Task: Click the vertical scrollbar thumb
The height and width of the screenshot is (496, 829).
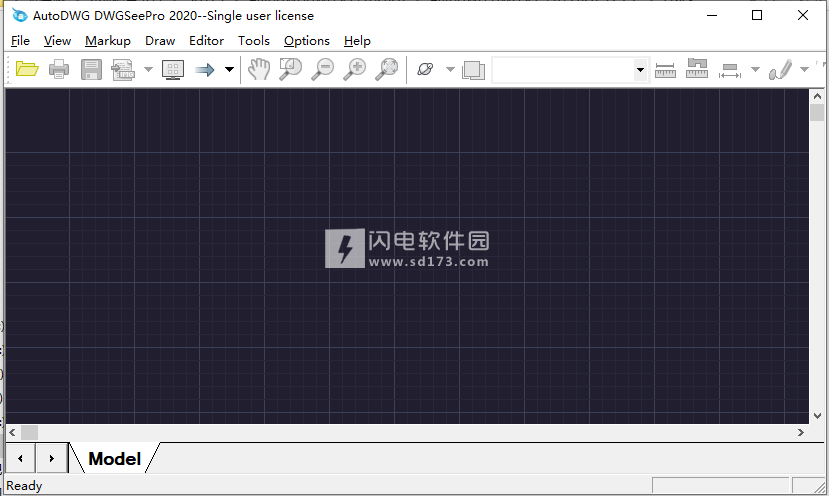Action: (817, 113)
